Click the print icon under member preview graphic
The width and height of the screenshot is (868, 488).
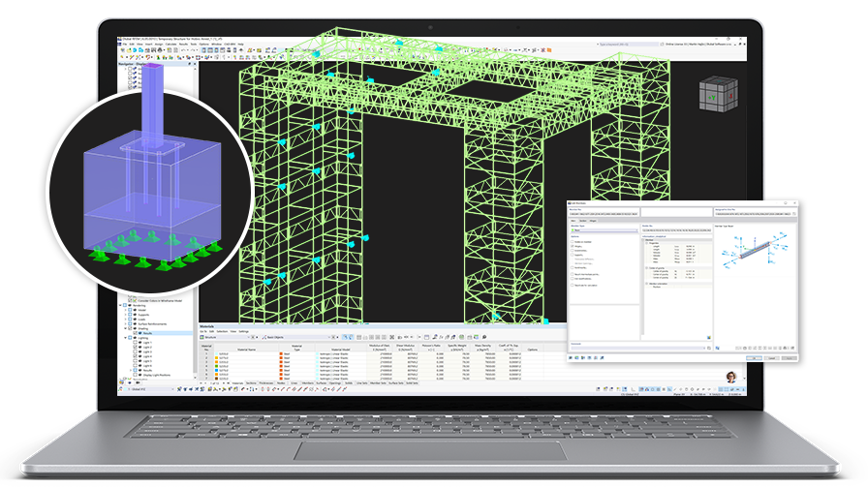785,348
